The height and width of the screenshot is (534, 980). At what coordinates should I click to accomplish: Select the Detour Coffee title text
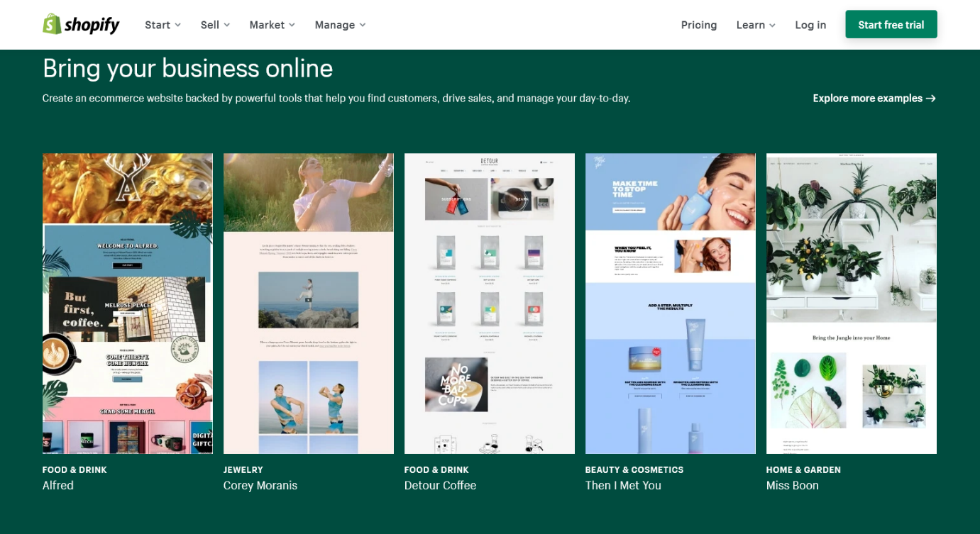pyautogui.click(x=440, y=486)
